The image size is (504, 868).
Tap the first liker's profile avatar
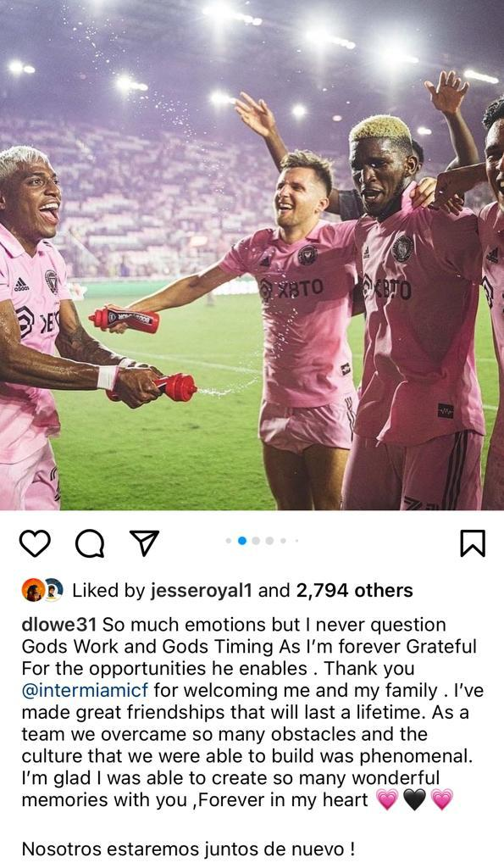[x=33, y=590]
